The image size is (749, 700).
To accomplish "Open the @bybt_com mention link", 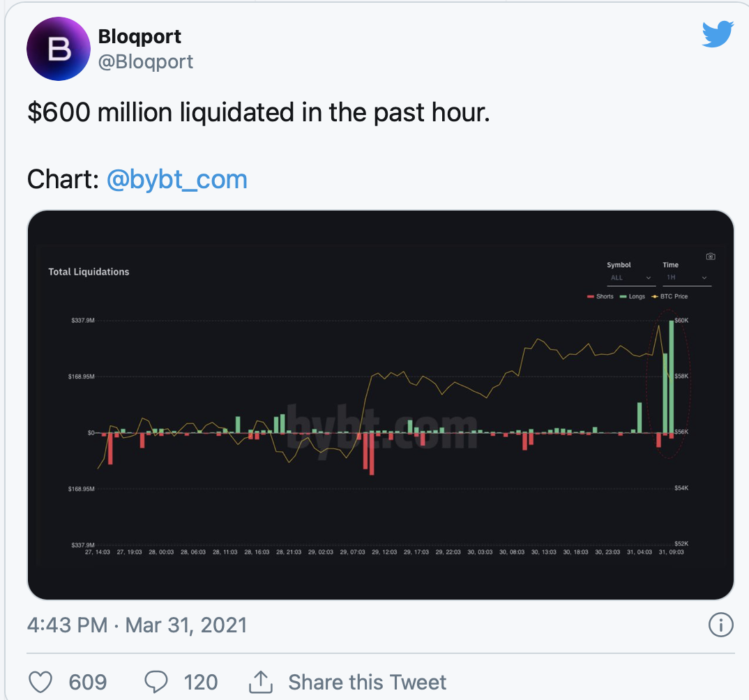I will (x=177, y=180).
